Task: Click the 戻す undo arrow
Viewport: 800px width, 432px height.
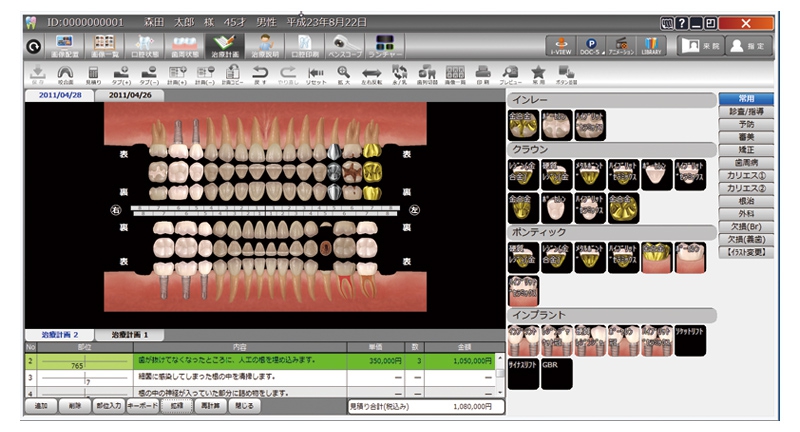Action: (x=260, y=73)
